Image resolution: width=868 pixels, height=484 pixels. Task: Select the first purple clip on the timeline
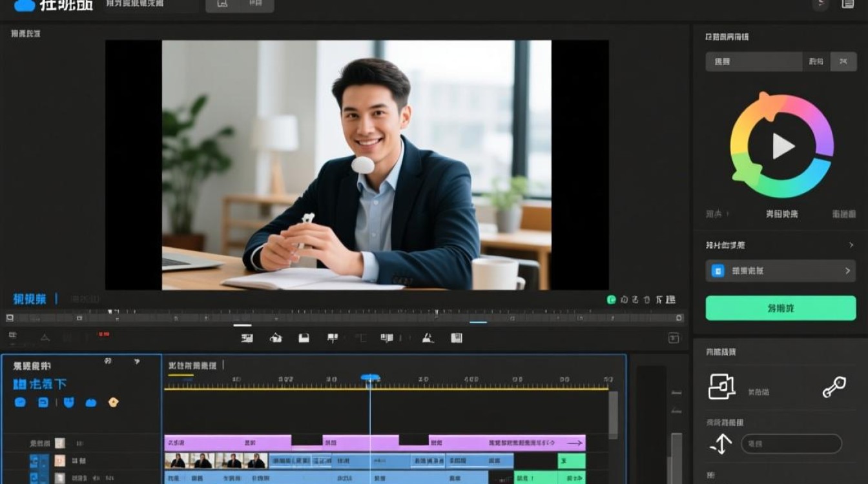click(227, 443)
